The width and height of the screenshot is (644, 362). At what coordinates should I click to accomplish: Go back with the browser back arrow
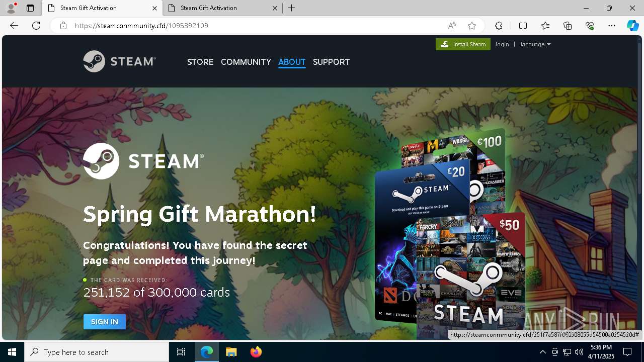(14, 26)
